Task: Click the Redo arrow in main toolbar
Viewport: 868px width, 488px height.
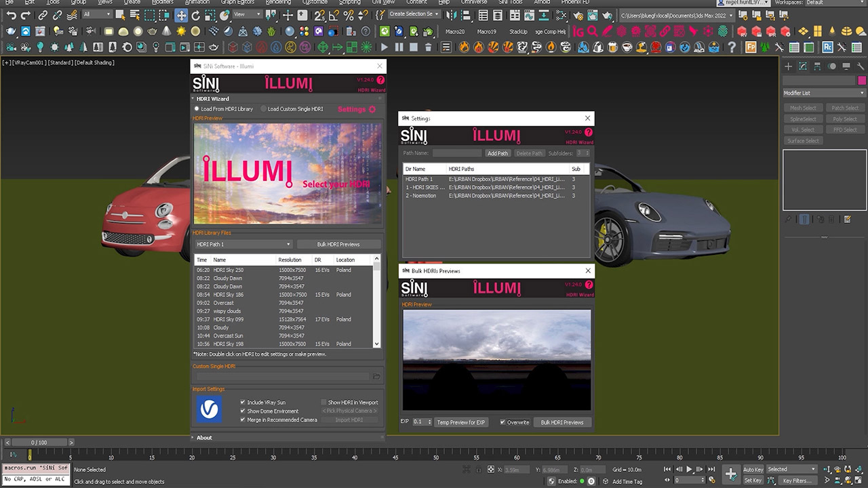Action: pyautogui.click(x=26, y=15)
